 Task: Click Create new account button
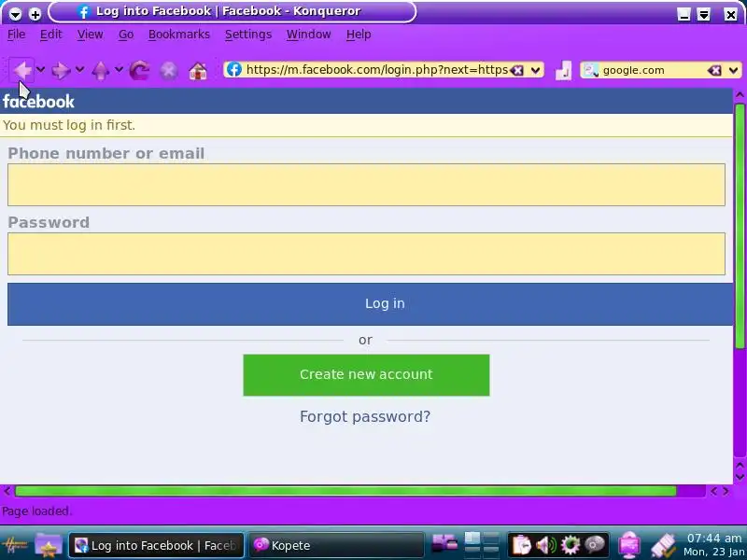pos(366,375)
